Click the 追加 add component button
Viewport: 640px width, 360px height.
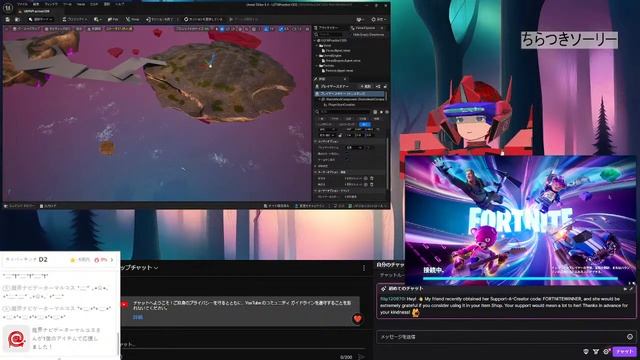point(366,87)
